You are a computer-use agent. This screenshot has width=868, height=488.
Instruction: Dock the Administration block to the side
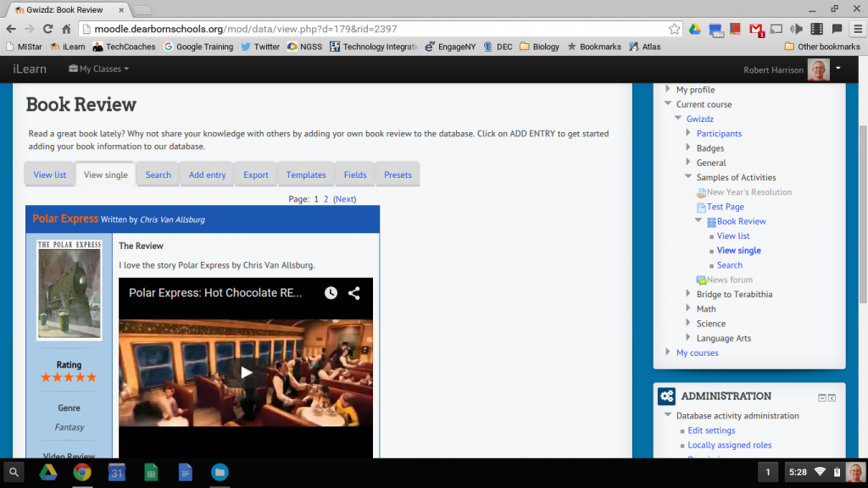(x=832, y=397)
